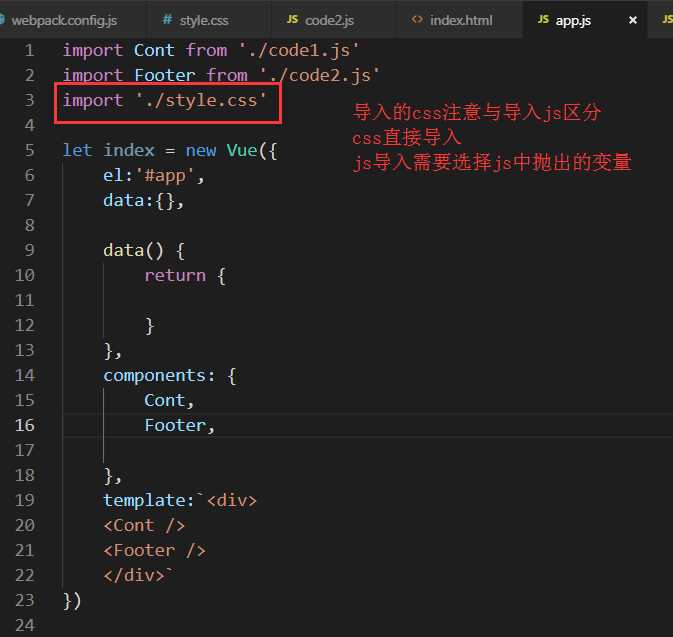
Task: Click line number 23 in the gutter
Action: point(25,600)
